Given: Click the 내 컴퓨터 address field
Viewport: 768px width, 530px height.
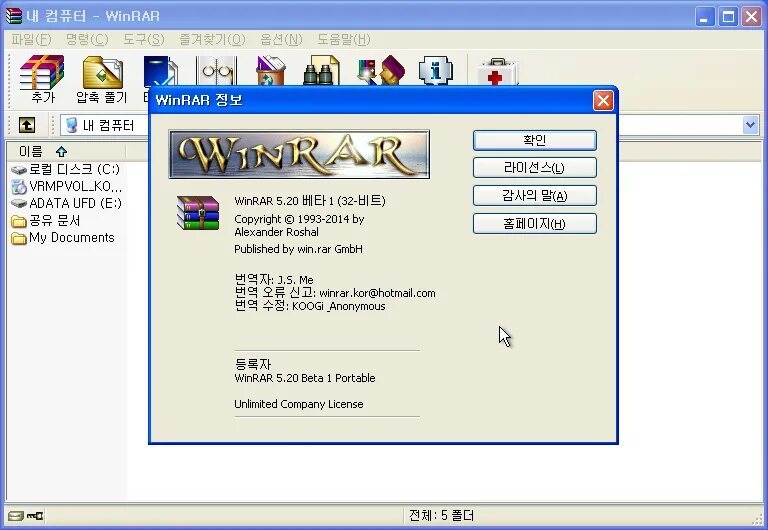Looking at the screenshot, I should point(104,125).
